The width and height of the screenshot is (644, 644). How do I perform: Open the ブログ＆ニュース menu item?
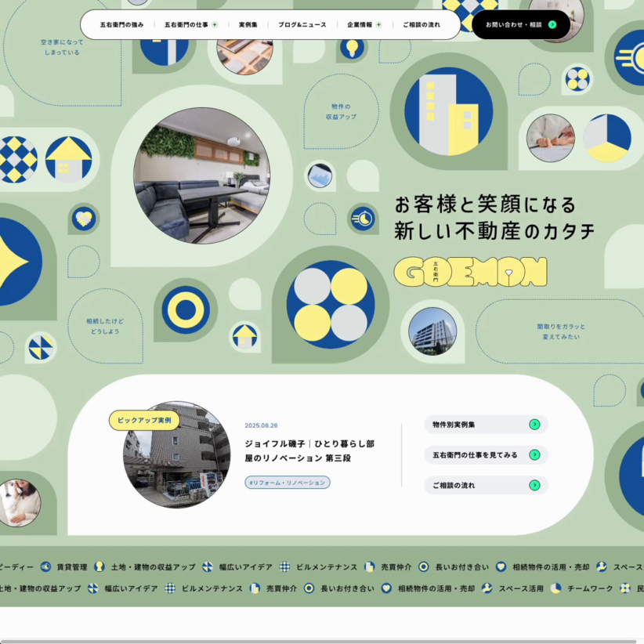tap(302, 24)
